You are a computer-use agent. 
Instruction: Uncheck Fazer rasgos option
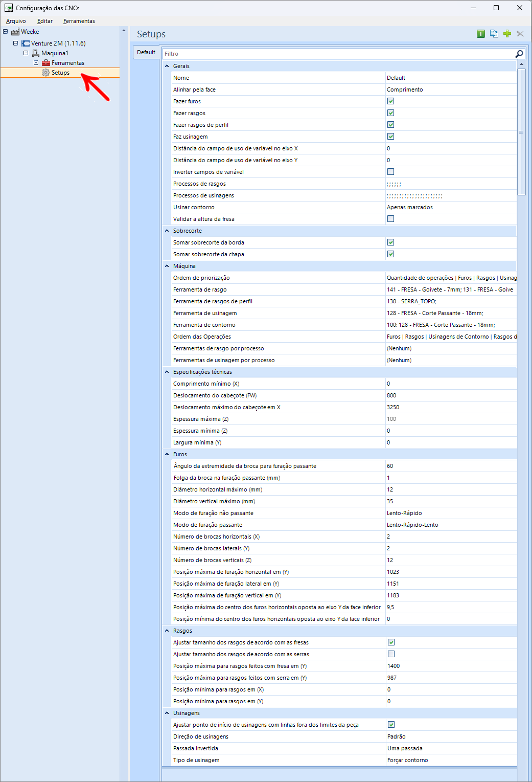pyautogui.click(x=391, y=113)
